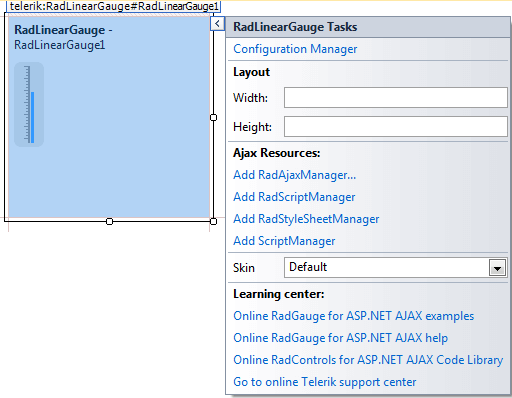
Task: Focus the Width input field
Action: pos(396,98)
